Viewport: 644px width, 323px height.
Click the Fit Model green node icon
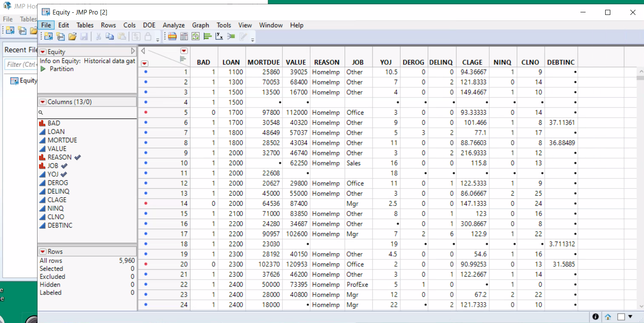click(231, 36)
